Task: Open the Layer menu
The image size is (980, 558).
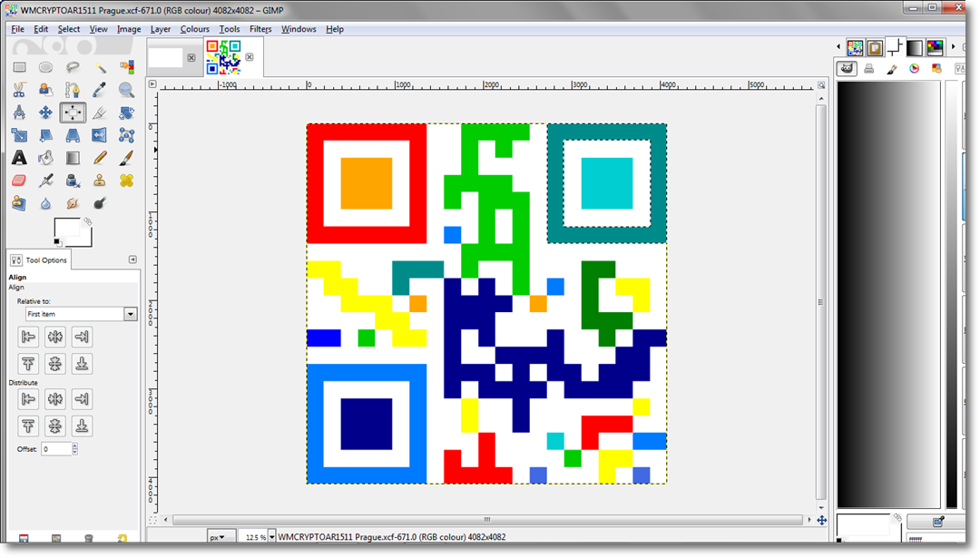Action: [x=160, y=29]
